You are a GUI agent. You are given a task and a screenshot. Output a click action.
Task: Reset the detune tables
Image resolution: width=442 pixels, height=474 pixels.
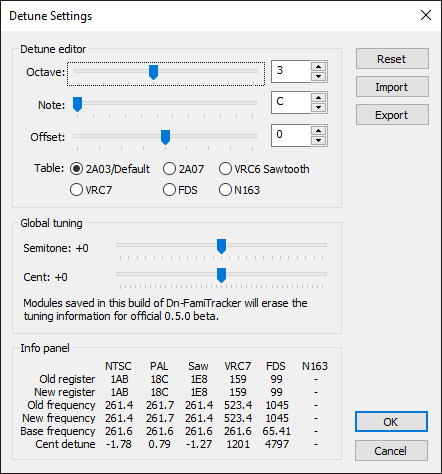click(x=392, y=59)
